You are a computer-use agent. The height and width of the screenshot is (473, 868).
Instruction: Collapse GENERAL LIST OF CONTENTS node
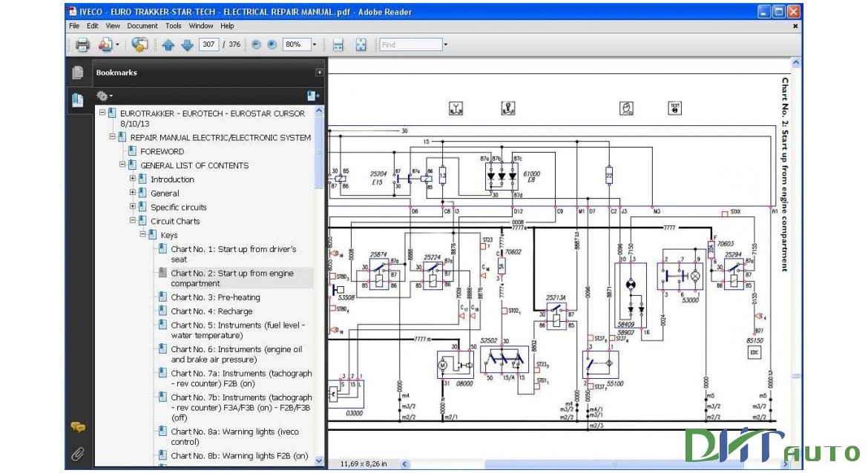(122, 165)
